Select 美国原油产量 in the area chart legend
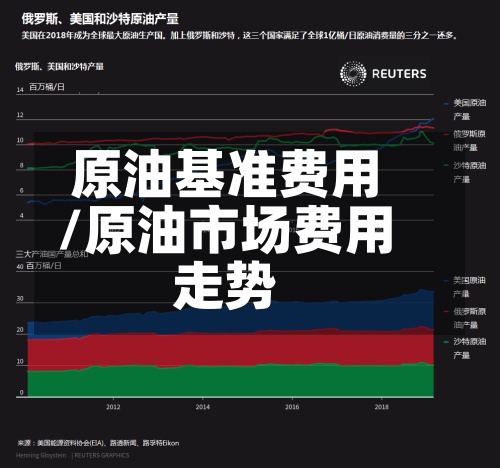The height and width of the screenshot is (468, 500). click(469, 287)
